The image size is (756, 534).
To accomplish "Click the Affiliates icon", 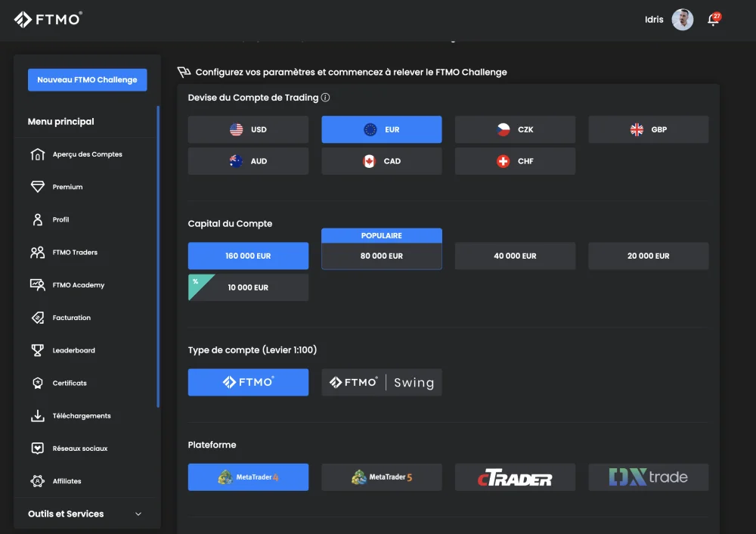I will tap(38, 481).
